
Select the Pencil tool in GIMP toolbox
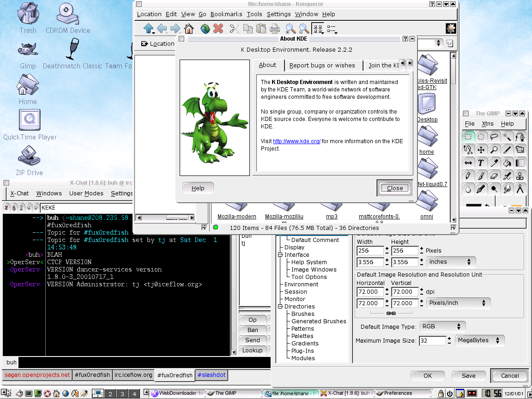pos(468,176)
